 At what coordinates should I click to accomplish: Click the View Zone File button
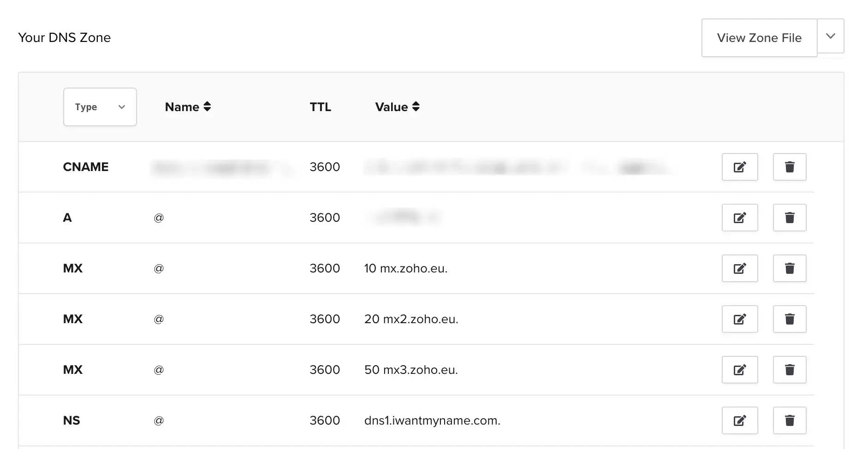(x=759, y=38)
